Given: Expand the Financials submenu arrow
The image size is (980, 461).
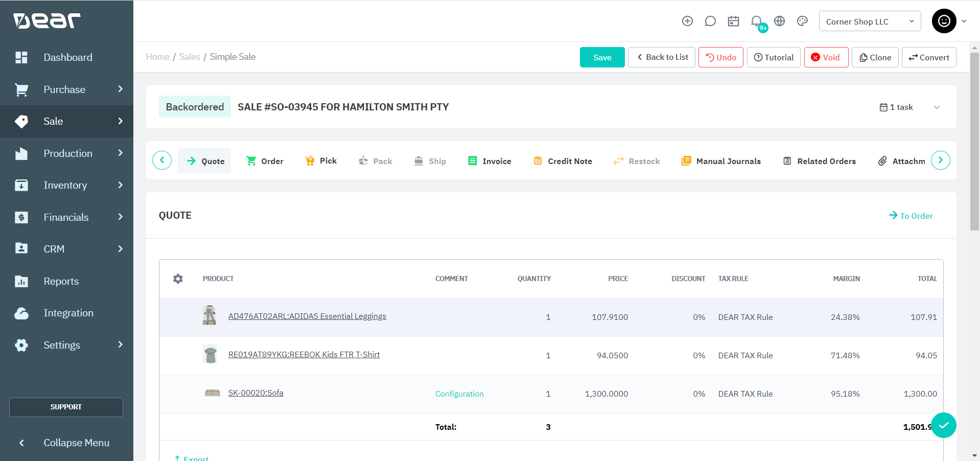Looking at the screenshot, I should [121, 217].
